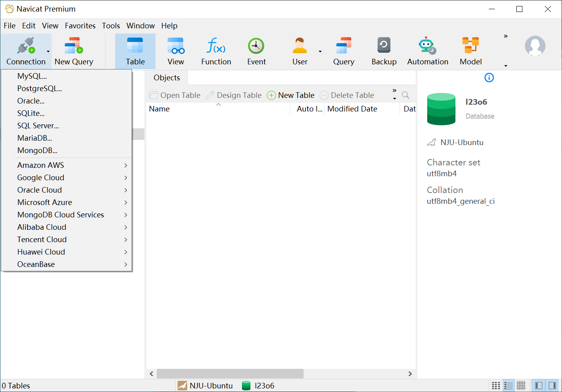Click the Name column header
This screenshot has width=562, height=392.
tap(159, 109)
